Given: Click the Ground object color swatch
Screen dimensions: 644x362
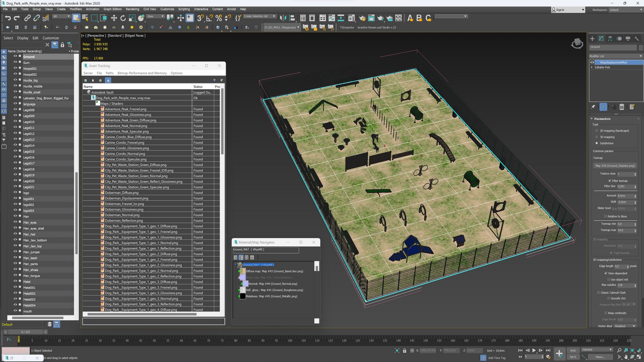Looking at the screenshot, I should 641,47.
